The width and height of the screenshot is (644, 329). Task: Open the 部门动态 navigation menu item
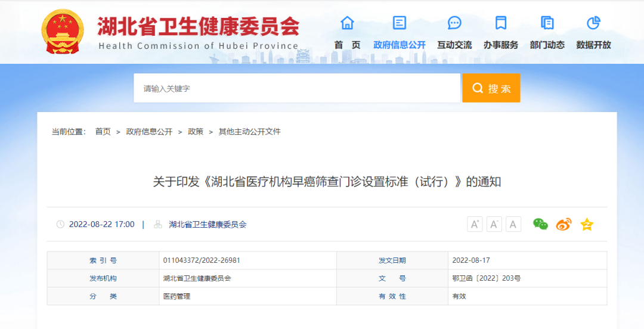pos(547,45)
